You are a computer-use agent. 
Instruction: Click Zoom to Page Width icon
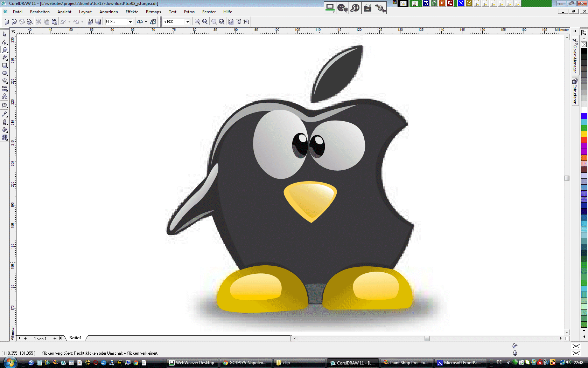pos(239,22)
